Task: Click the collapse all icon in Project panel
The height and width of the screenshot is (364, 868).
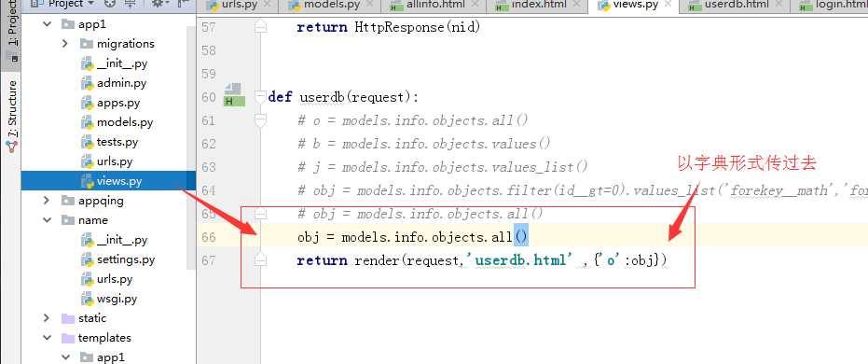Action: click(131, 4)
